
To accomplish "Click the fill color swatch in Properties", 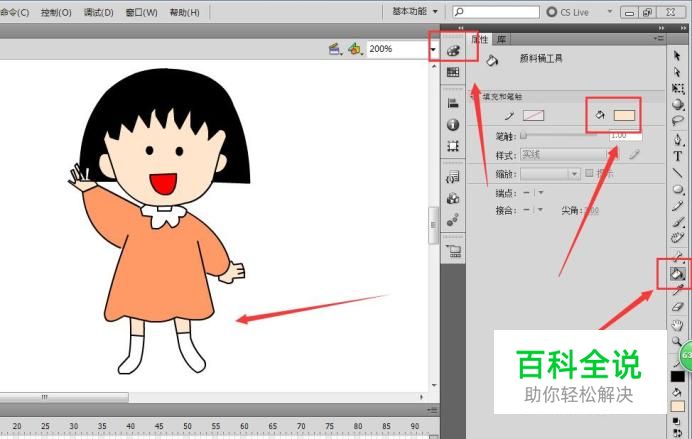I will tap(624, 116).
